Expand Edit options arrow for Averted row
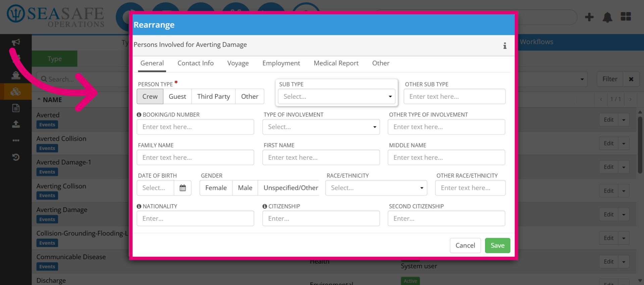644x285 pixels. point(624,120)
